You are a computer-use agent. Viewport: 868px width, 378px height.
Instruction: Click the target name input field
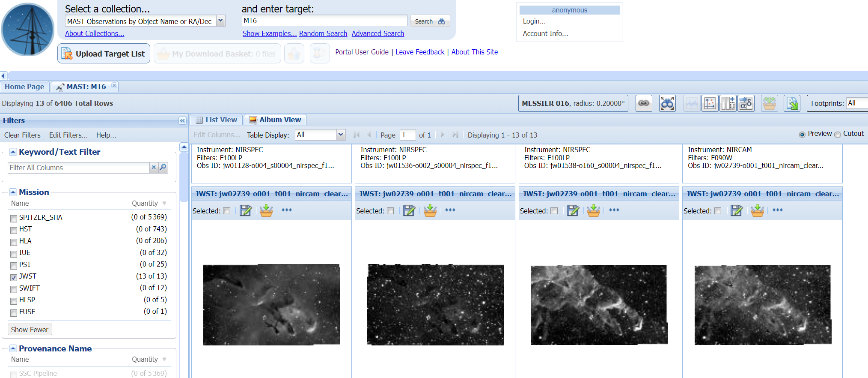324,21
